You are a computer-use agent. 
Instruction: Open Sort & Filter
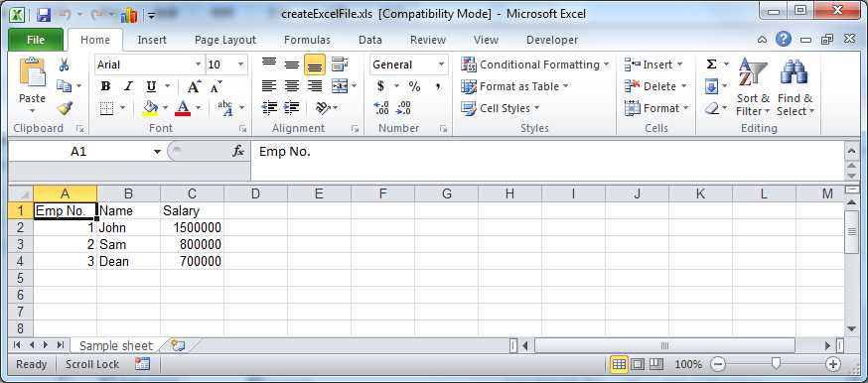[x=753, y=86]
